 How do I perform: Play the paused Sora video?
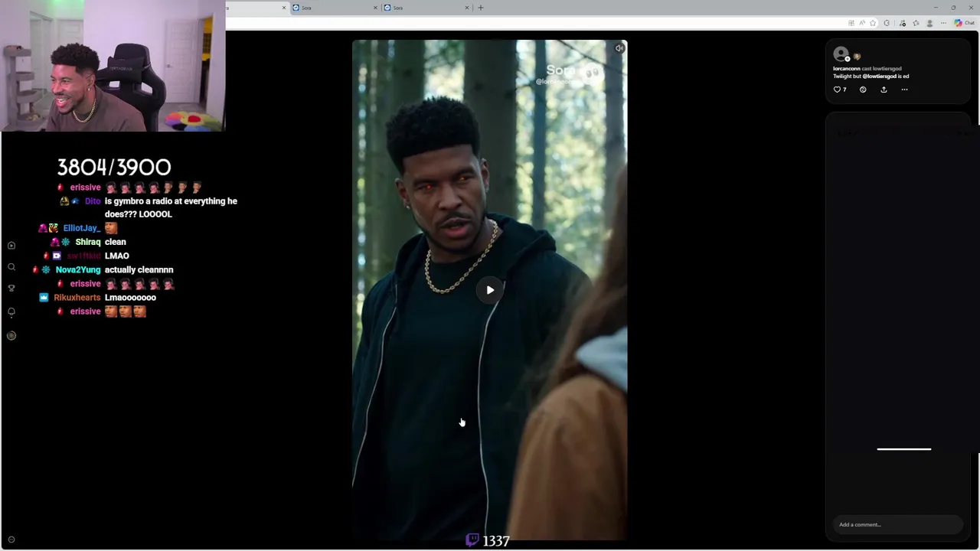490,290
